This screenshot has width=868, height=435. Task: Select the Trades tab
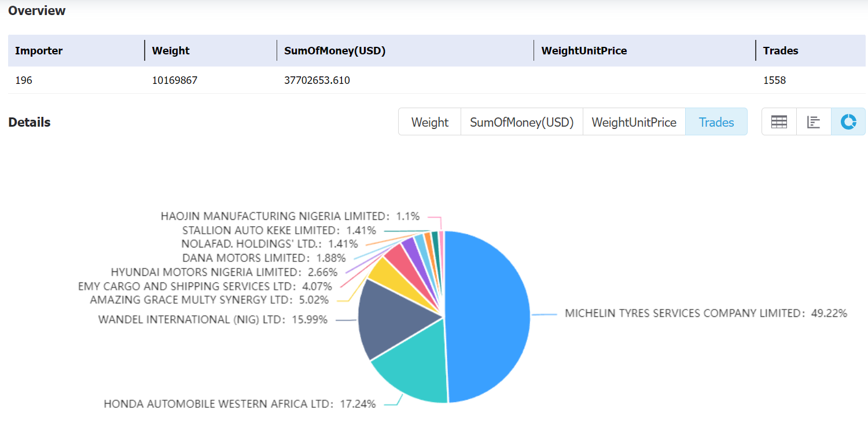point(716,122)
